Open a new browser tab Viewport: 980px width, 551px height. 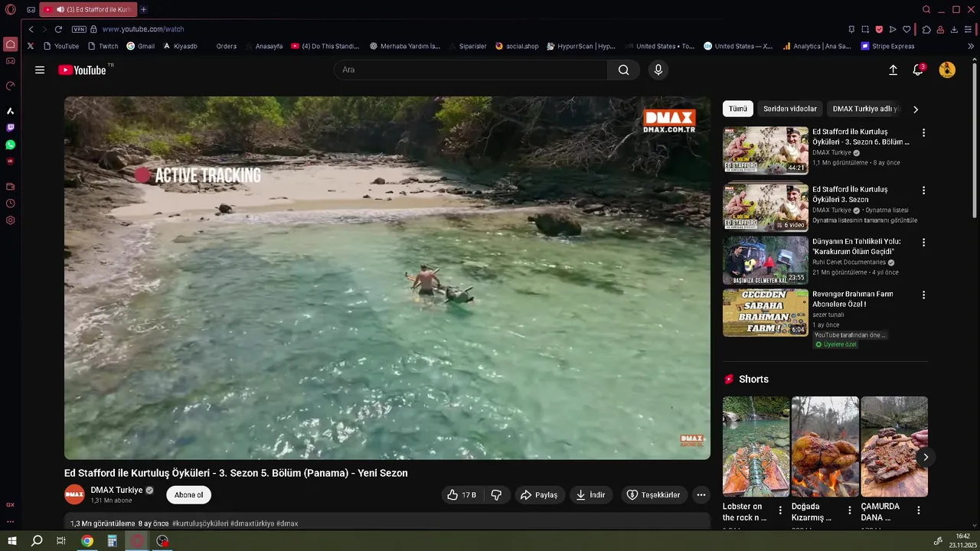point(143,10)
